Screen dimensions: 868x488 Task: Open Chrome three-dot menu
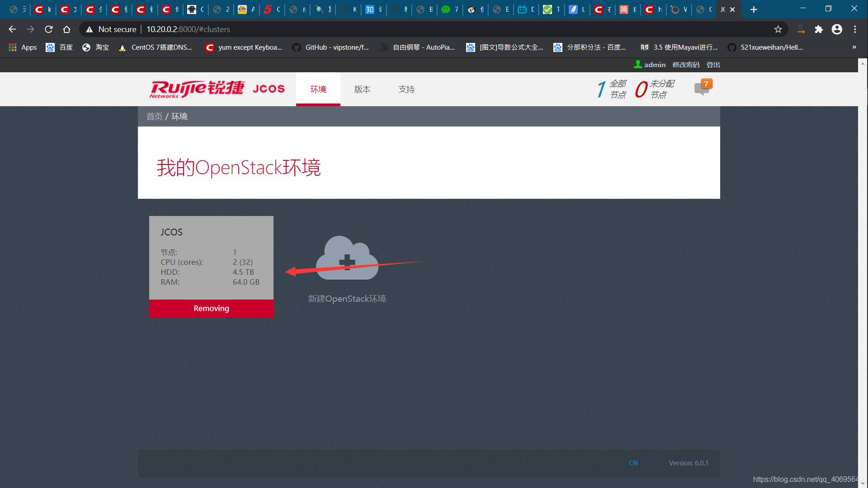pos(855,29)
